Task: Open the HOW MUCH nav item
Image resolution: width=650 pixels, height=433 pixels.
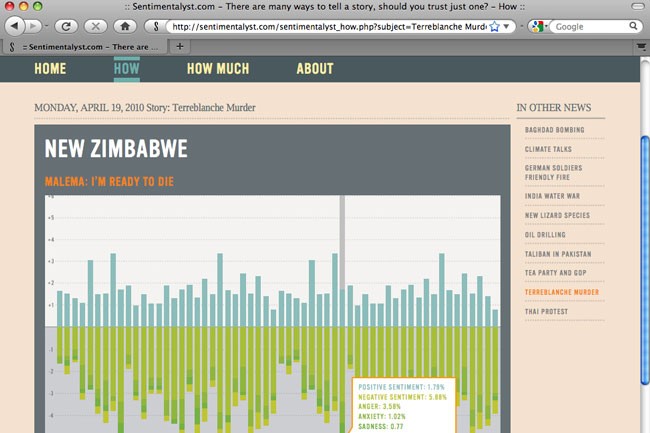Action: [x=218, y=68]
